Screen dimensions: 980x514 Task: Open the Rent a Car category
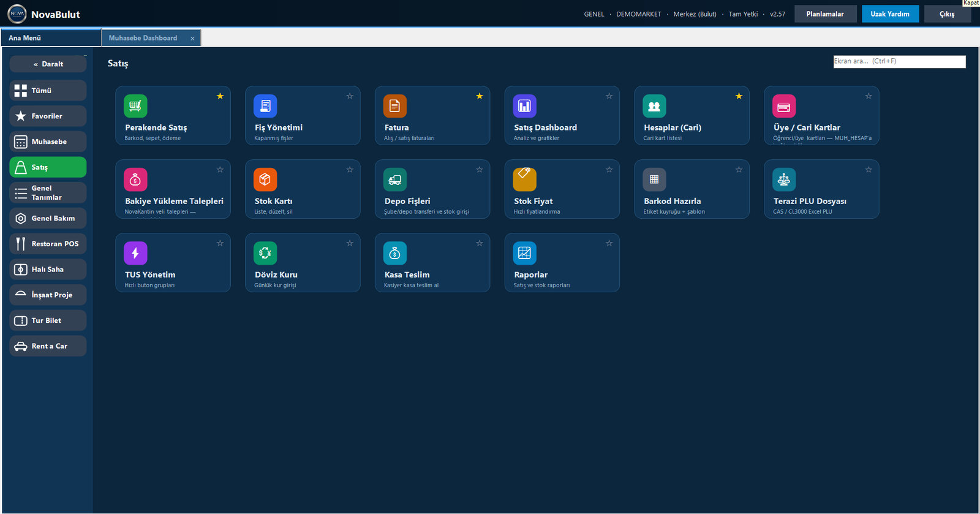point(48,346)
